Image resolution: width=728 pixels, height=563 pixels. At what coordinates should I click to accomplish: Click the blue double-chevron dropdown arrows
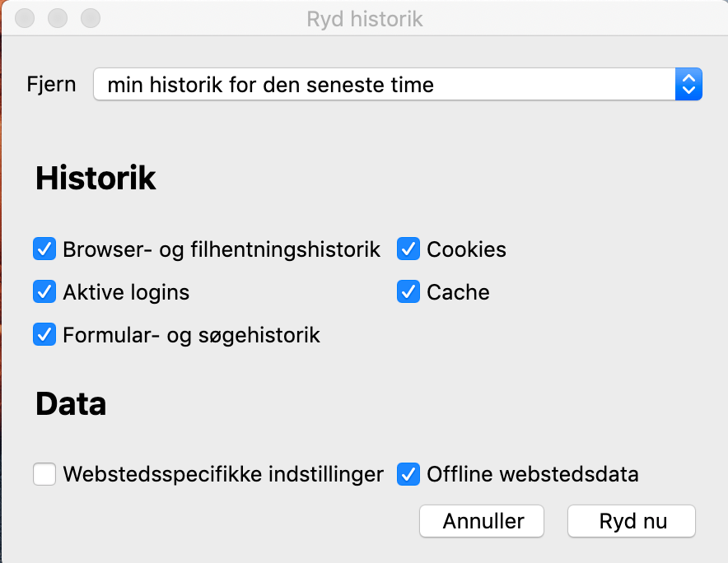pyautogui.click(x=688, y=84)
